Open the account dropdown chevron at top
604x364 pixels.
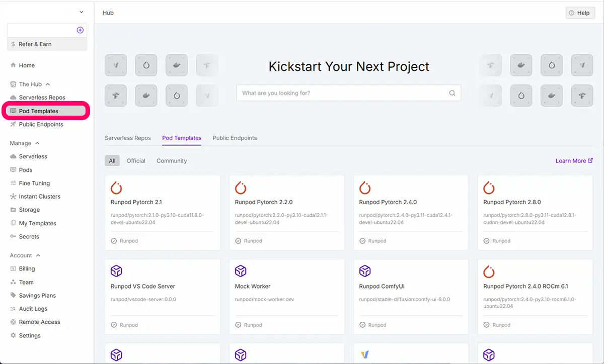[81, 12]
